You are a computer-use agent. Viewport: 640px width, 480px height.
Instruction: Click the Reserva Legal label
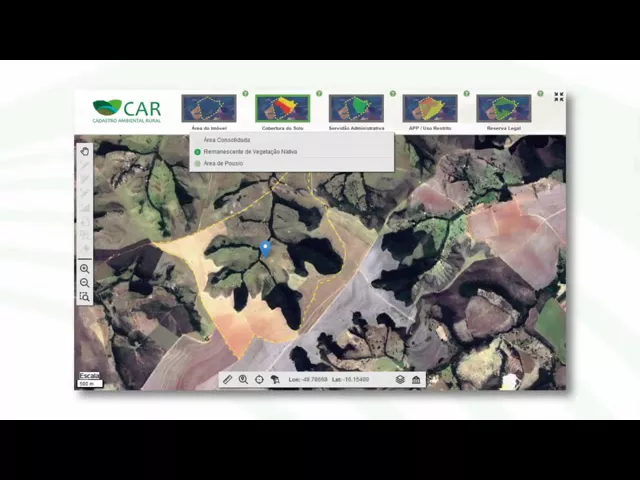(x=504, y=128)
